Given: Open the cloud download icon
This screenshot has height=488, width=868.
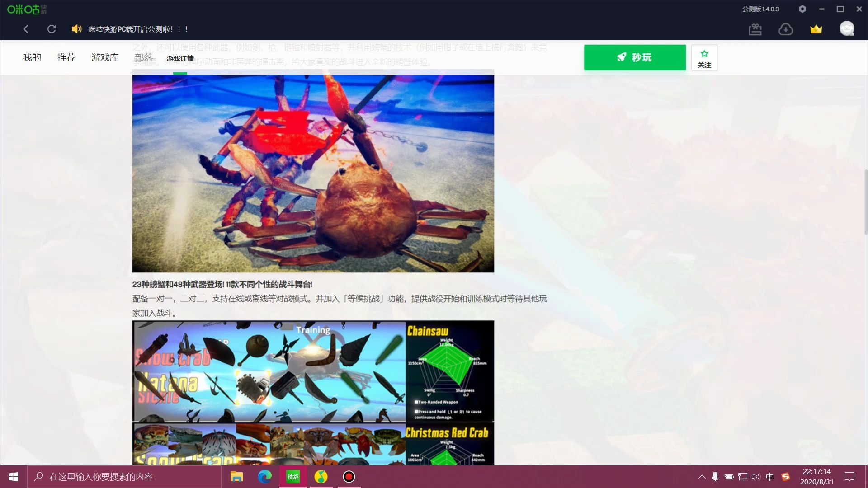Looking at the screenshot, I should 786,30.
